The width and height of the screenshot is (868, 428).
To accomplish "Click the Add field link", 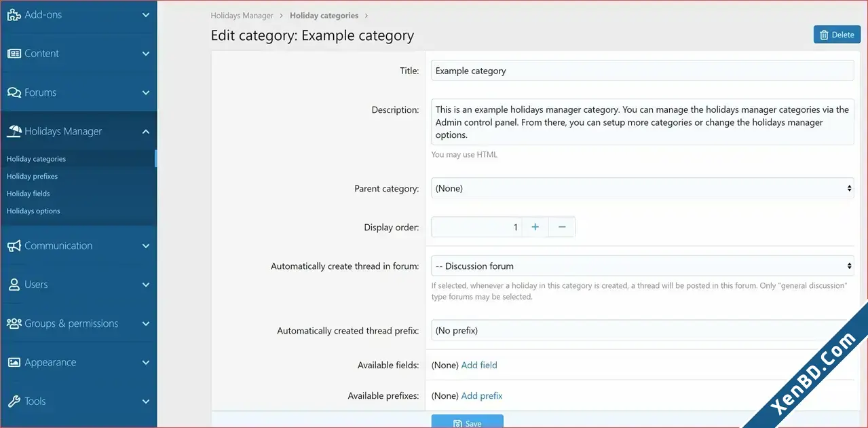I will coord(479,365).
